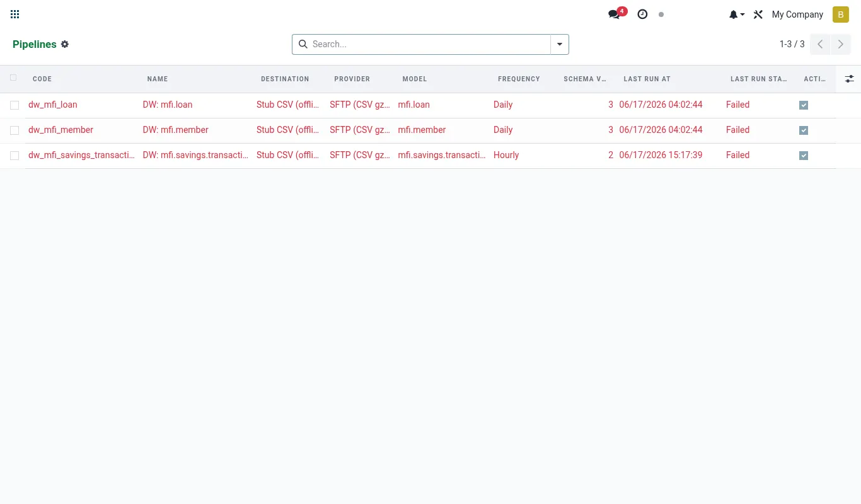Go to the previous records page
Image resolution: width=861 pixels, height=504 pixels.
point(820,44)
